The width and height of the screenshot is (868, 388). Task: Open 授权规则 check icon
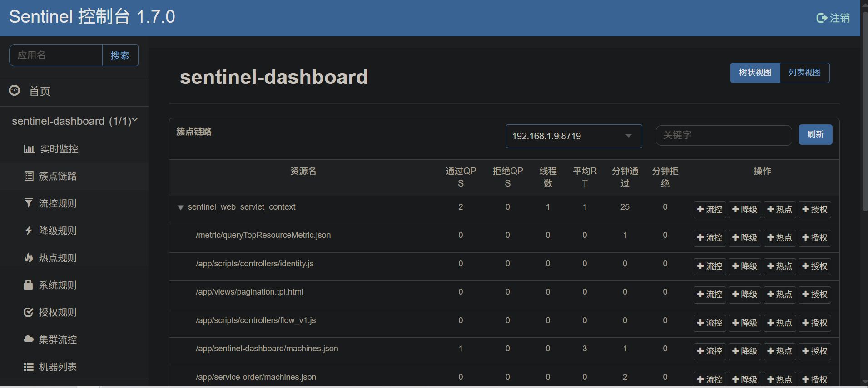[28, 312]
